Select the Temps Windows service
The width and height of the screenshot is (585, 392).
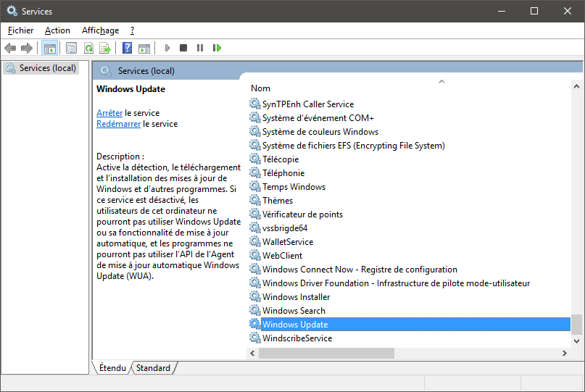pyautogui.click(x=294, y=187)
